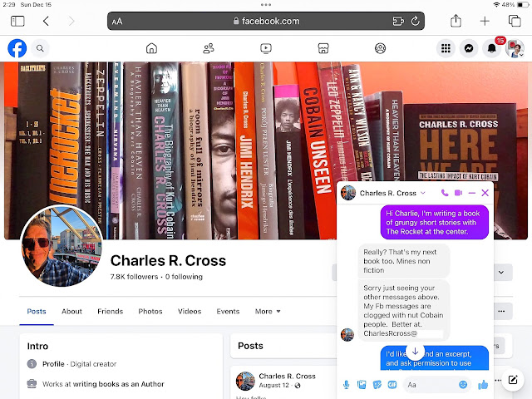Switch to the About tab

click(x=71, y=311)
